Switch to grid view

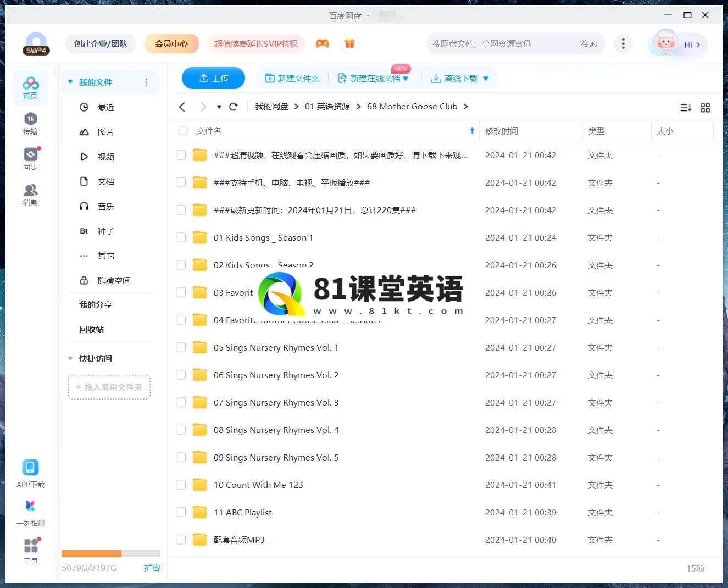pyautogui.click(x=705, y=108)
